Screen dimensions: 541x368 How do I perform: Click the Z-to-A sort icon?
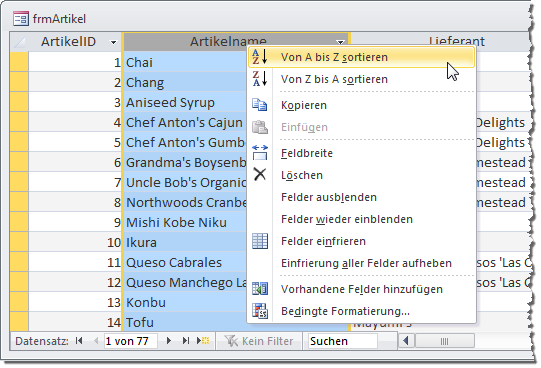click(x=260, y=79)
